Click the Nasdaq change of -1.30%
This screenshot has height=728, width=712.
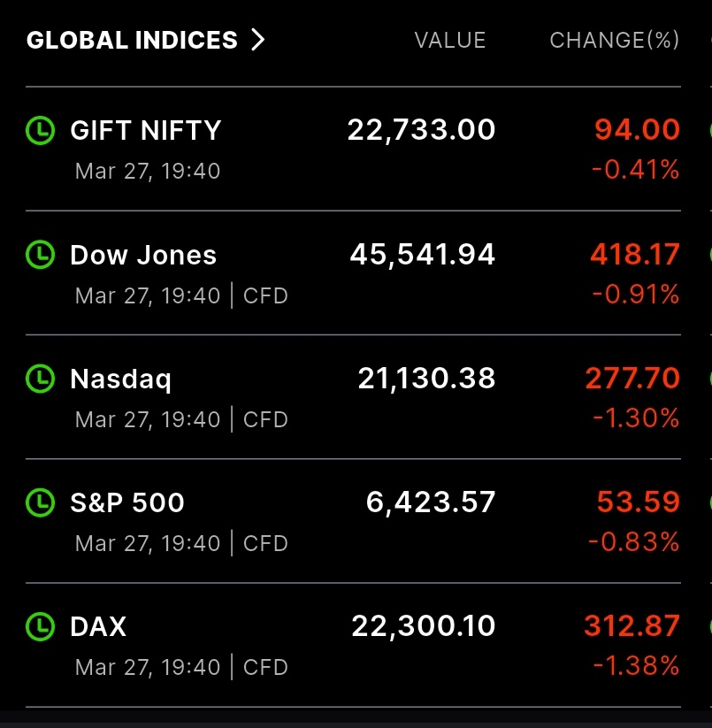click(x=635, y=418)
